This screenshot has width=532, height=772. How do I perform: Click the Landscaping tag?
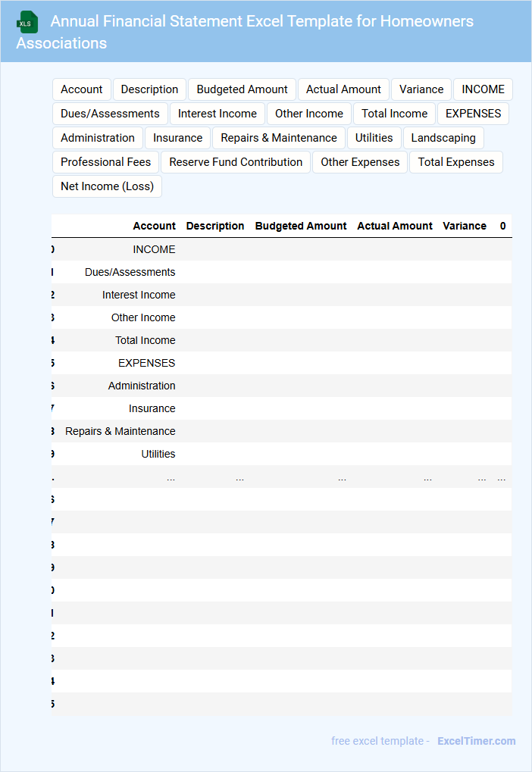(x=443, y=138)
